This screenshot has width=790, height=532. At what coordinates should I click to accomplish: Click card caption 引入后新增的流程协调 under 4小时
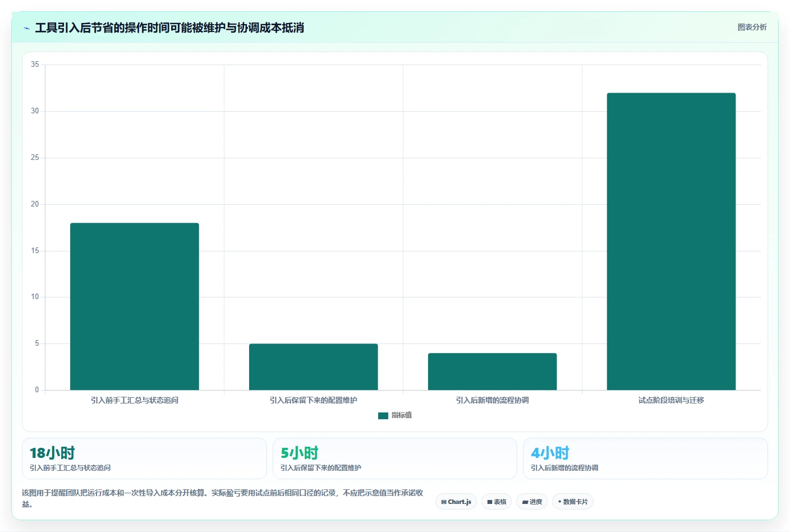(x=564, y=467)
